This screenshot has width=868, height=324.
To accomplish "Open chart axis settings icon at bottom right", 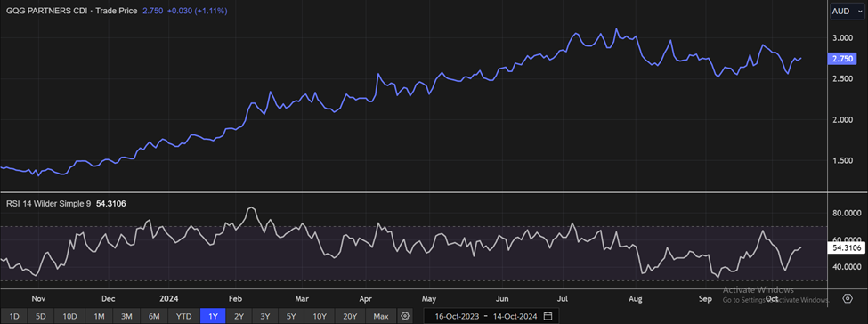I will pos(848,299).
